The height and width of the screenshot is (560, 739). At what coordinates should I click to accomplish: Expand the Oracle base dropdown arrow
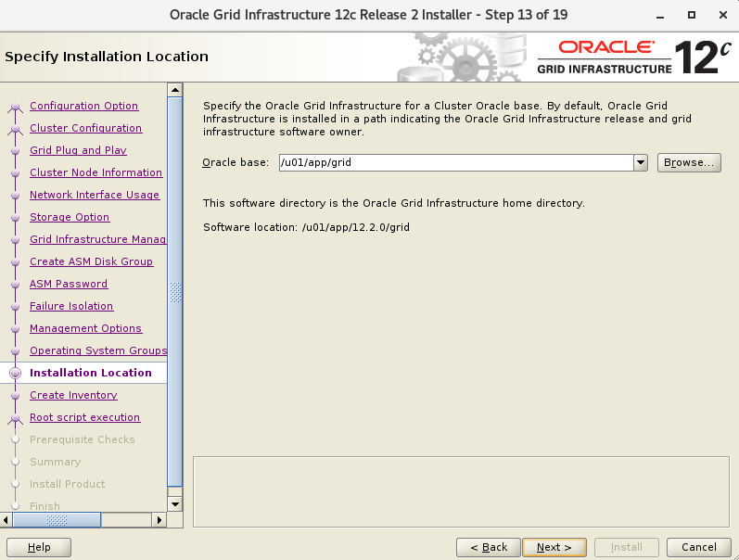641,162
